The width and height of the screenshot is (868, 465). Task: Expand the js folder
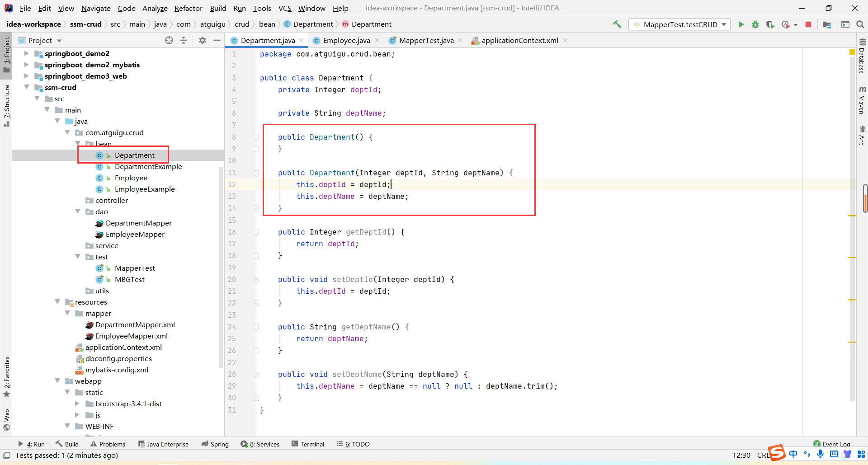pos(77,415)
